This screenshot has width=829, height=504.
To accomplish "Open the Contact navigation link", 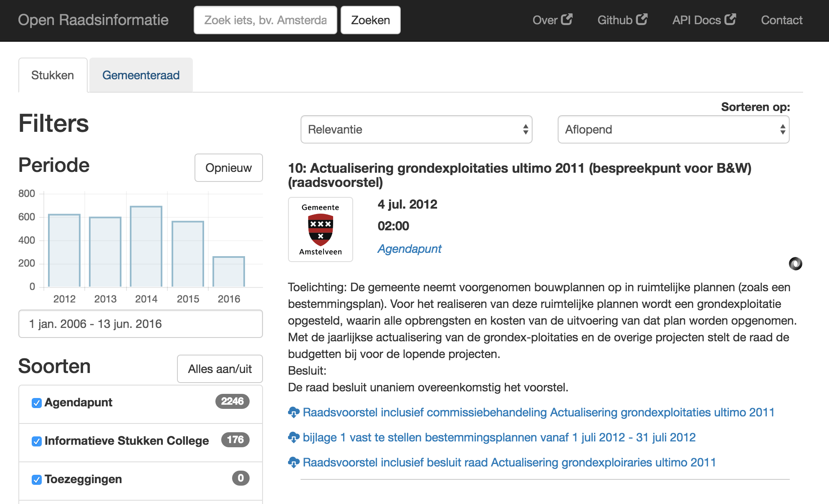I will pyautogui.click(x=782, y=20).
